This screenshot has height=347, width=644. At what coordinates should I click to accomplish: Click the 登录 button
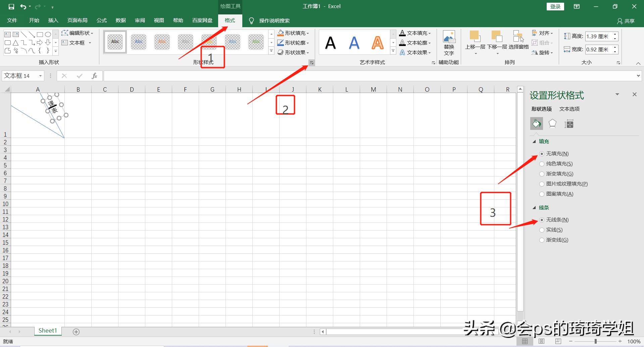pyautogui.click(x=555, y=6)
